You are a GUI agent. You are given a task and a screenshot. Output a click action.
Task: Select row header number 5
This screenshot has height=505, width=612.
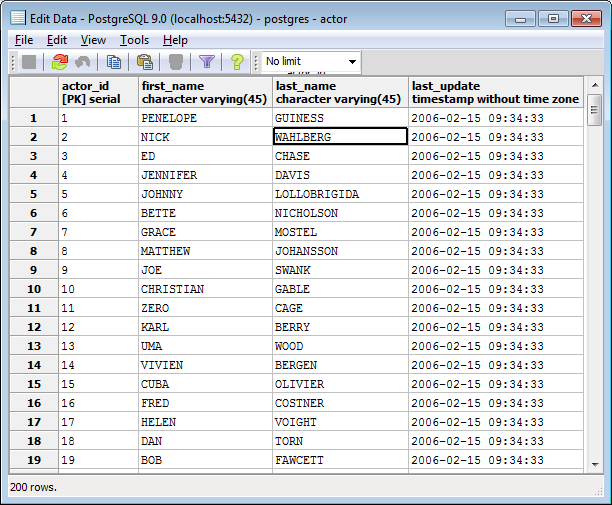coord(34,194)
